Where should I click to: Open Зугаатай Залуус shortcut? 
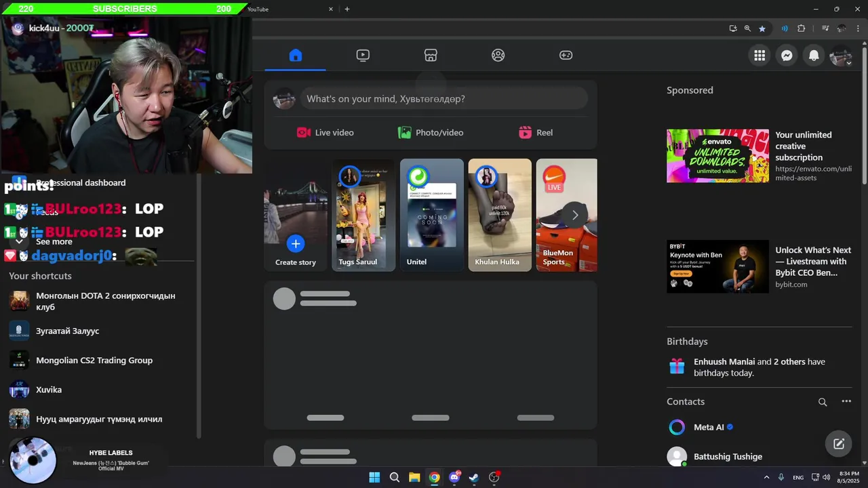click(x=100, y=331)
